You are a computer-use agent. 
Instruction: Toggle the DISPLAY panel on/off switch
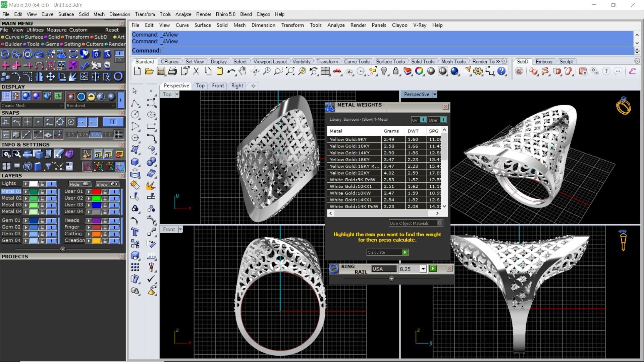pos(121,100)
